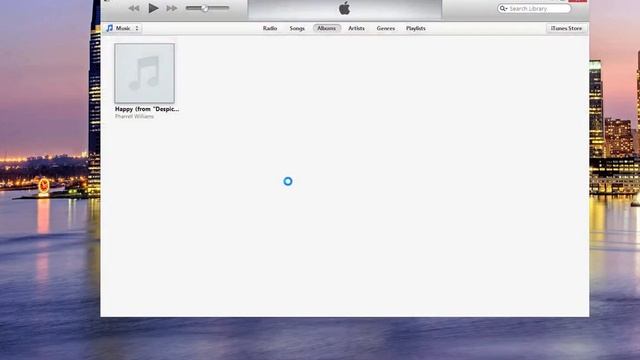Image resolution: width=640 pixels, height=360 pixels.
Task: Switch to the Songs tab
Action: pyautogui.click(x=297, y=28)
